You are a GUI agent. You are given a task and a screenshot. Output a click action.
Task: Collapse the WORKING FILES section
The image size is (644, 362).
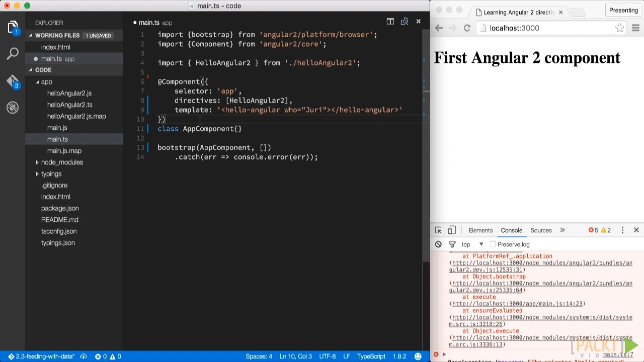click(x=30, y=36)
